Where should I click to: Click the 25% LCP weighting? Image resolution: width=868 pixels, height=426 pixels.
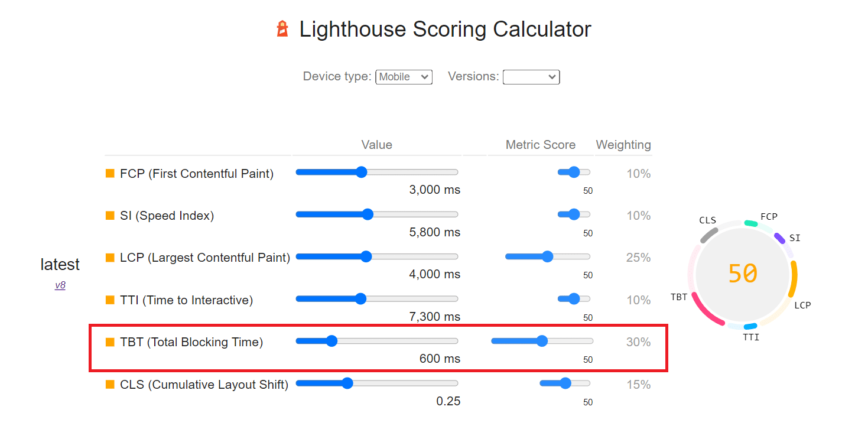coord(639,258)
